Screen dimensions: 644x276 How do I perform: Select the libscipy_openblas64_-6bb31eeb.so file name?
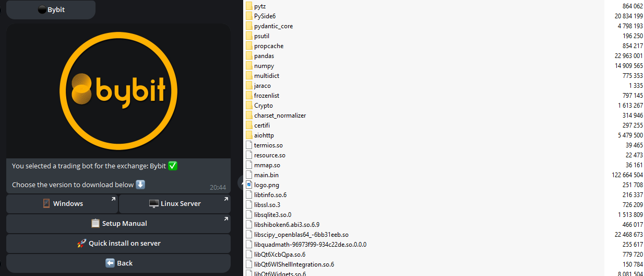pyautogui.click(x=301, y=235)
